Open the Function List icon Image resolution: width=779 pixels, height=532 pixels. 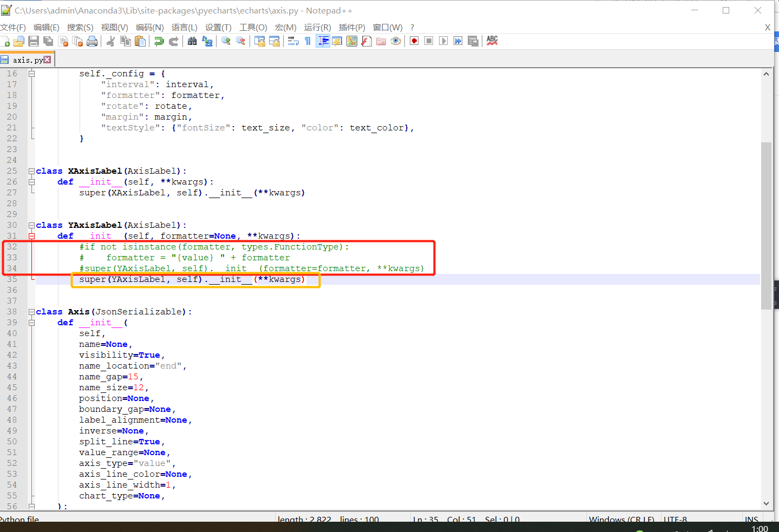(366, 41)
